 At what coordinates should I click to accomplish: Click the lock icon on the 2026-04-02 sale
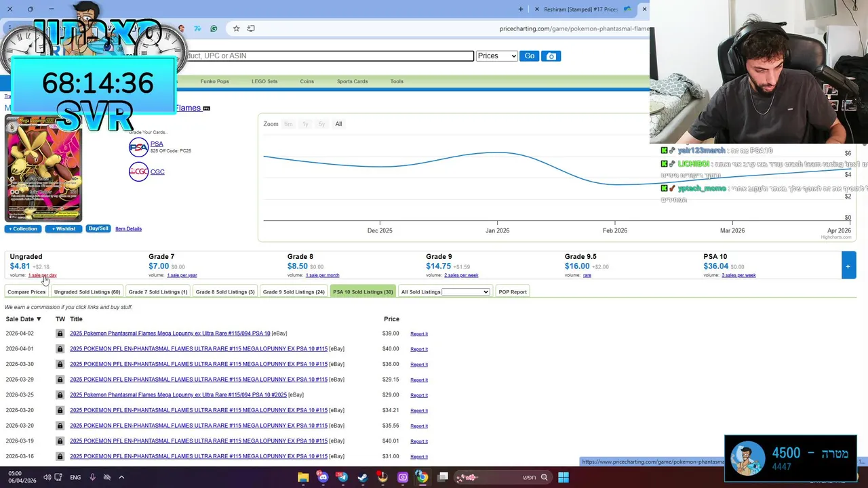60,333
